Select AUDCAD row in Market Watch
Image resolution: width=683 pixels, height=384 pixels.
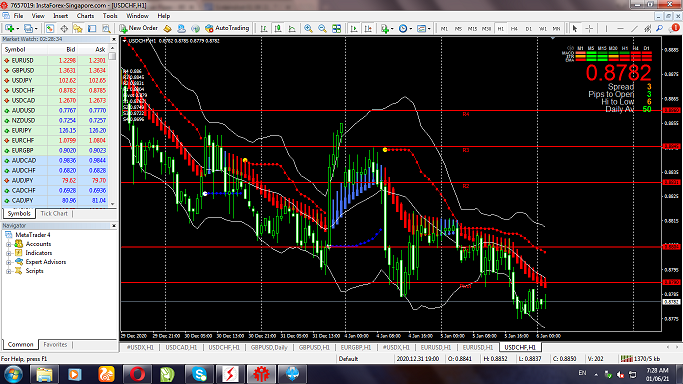click(55, 161)
